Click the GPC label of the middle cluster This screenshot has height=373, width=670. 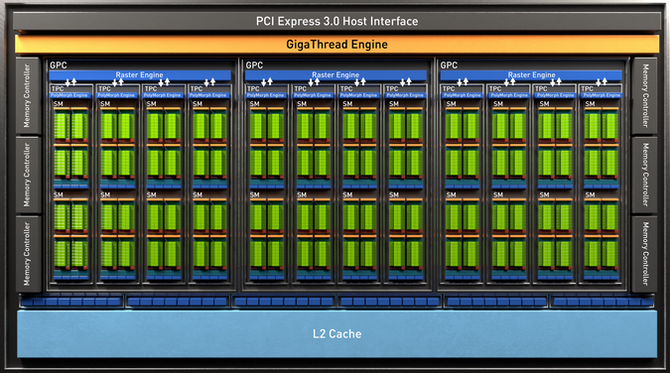[x=254, y=65]
